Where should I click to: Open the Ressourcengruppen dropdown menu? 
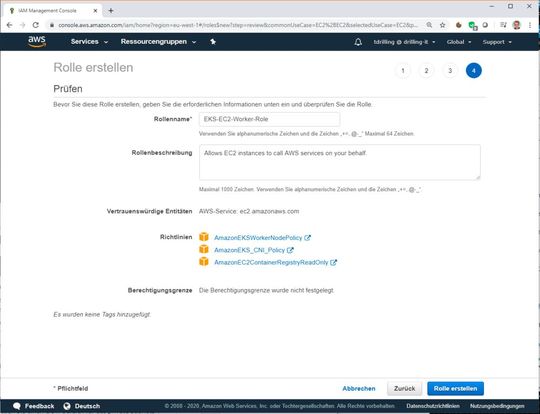pos(158,42)
